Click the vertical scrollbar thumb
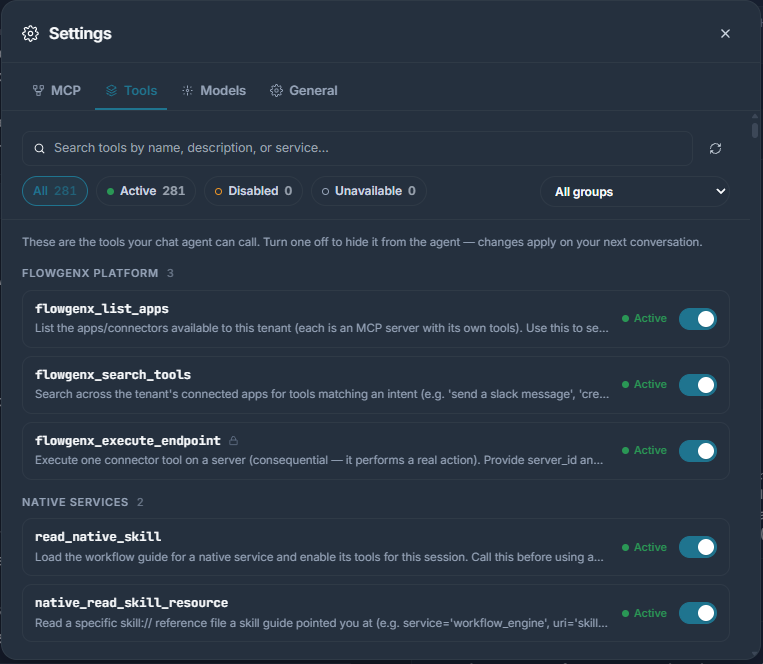 click(755, 130)
